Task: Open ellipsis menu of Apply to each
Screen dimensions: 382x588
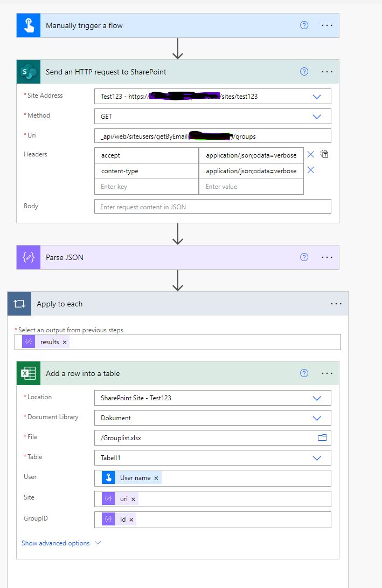Action: click(x=336, y=304)
